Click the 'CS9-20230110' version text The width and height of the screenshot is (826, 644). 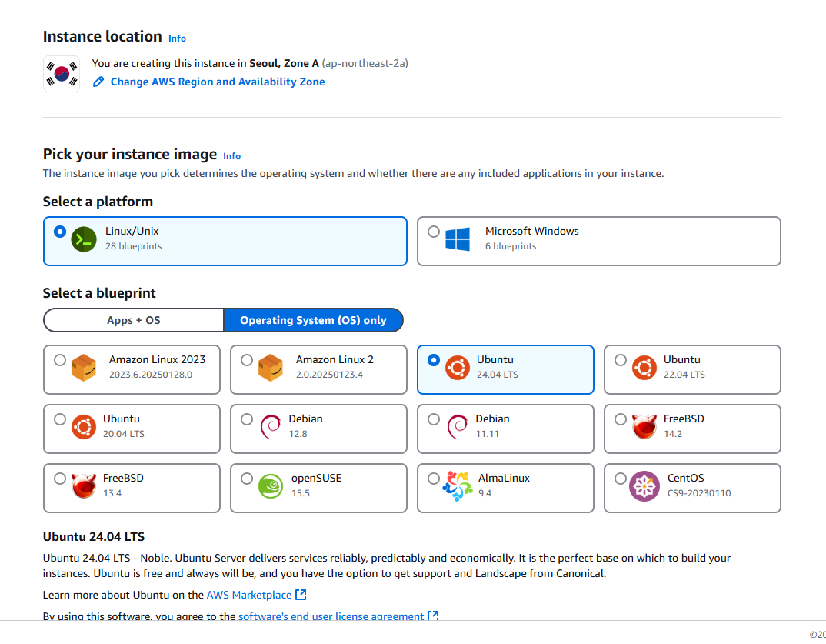coord(699,493)
